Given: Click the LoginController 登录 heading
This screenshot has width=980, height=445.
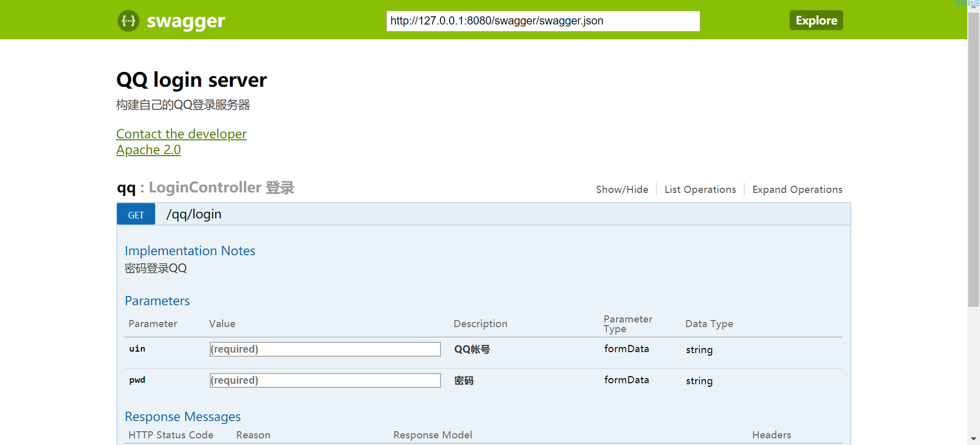Looking at the screenshot, I should click(222, 187).
